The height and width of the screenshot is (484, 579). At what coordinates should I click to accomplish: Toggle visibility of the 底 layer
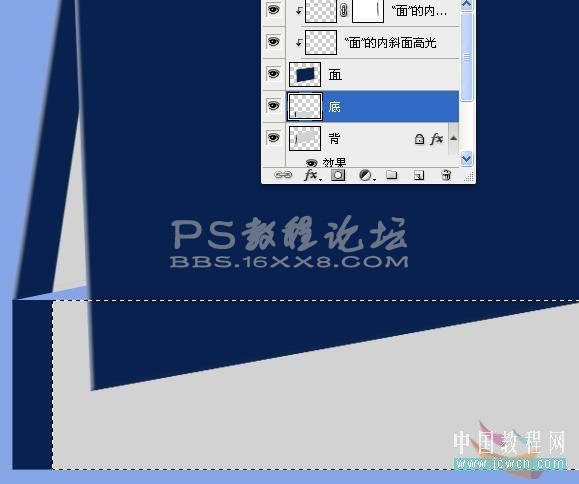click(x=273, y=106)
